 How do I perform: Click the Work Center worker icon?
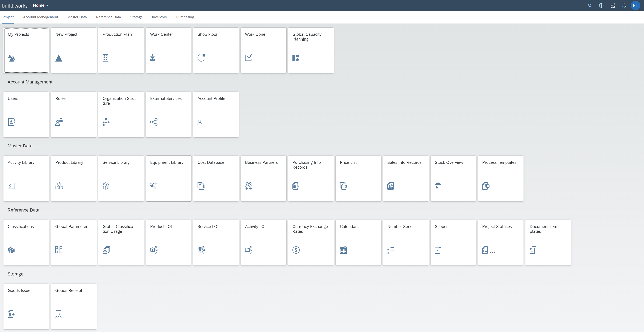[152, 58]
